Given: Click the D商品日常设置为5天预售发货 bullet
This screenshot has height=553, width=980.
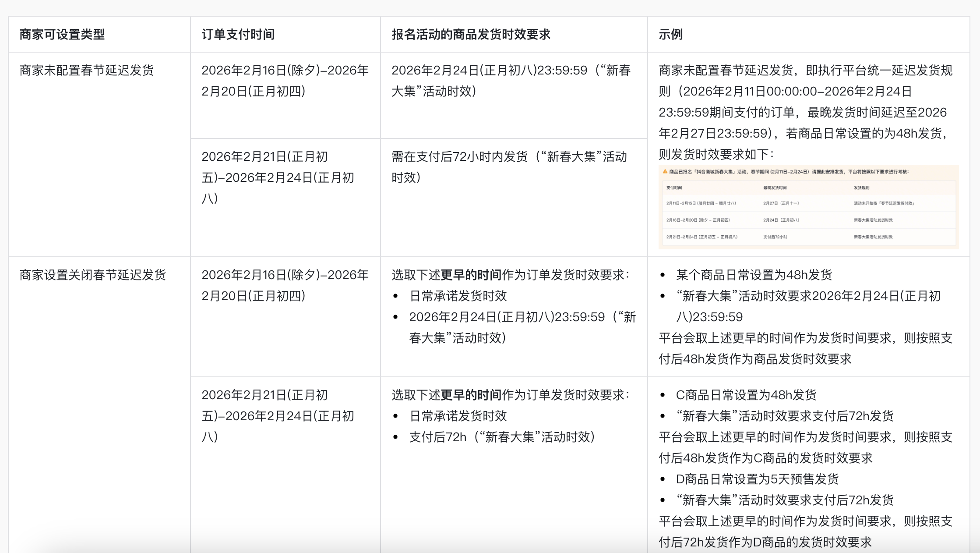Looking at the screenshot, I should (757, 479).
